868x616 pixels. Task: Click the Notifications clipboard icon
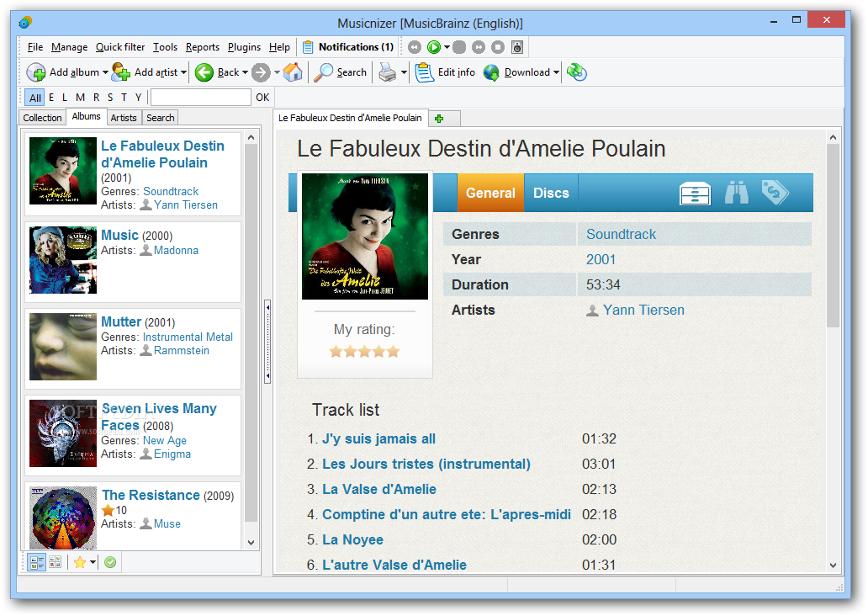point(309,47)
